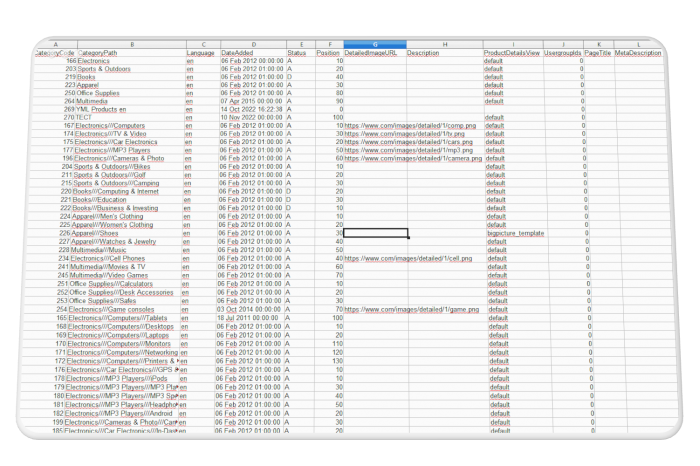Viewport: 700px width, 466px height.
Task: Open the tv.png image URL cell
Action: 404,134
